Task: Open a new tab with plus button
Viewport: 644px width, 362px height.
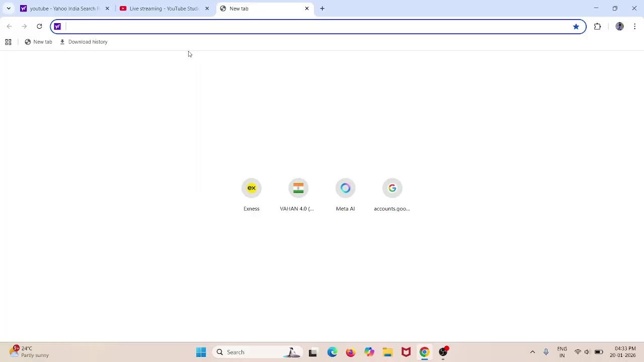Action: pyautogui.click(x=322, y=9)
